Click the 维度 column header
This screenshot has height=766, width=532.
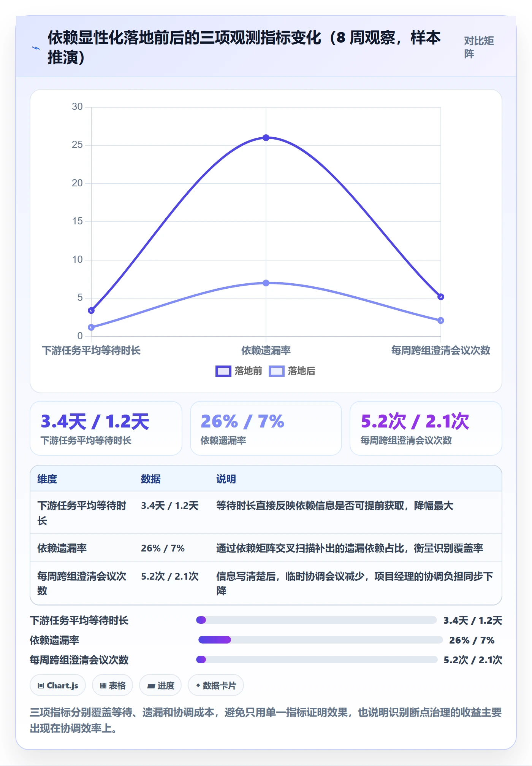[x=47, y=479]
